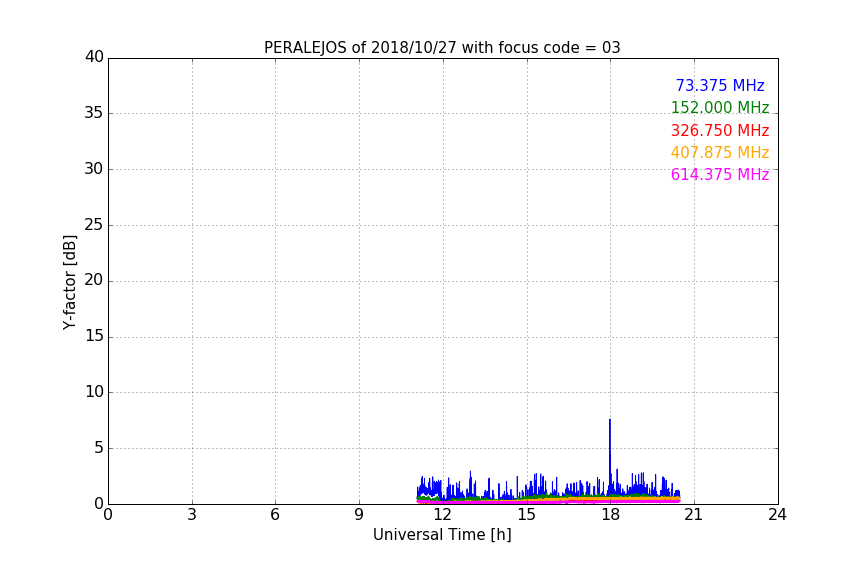Select the 614.375 MHz legend label
864x576 pixels.
coord(720,174)
